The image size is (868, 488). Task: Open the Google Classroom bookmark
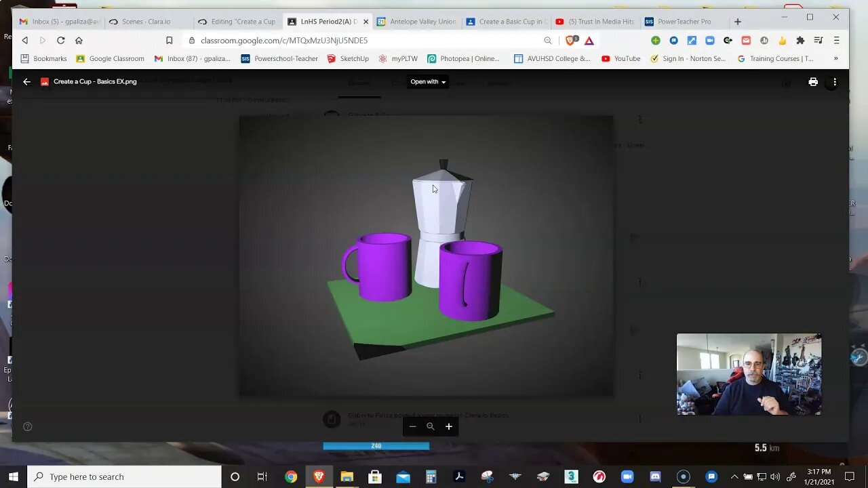point(110,59)
